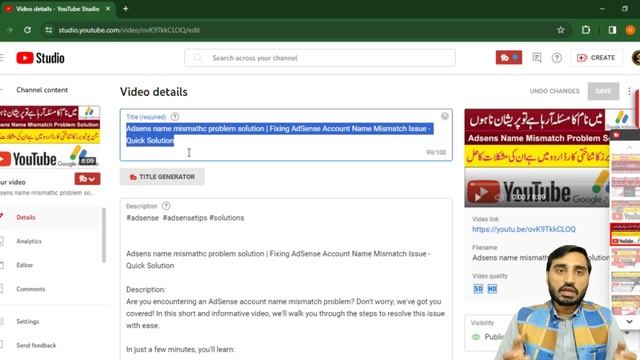640x360 pixels.
Task: Click the site info icon in address bar
Action: click(49, 30)
